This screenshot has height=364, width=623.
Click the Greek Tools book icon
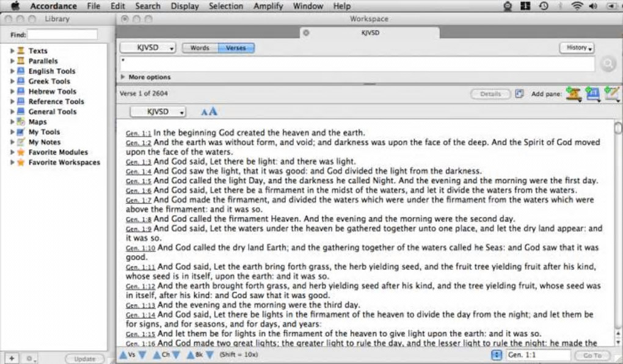point(21,81)
